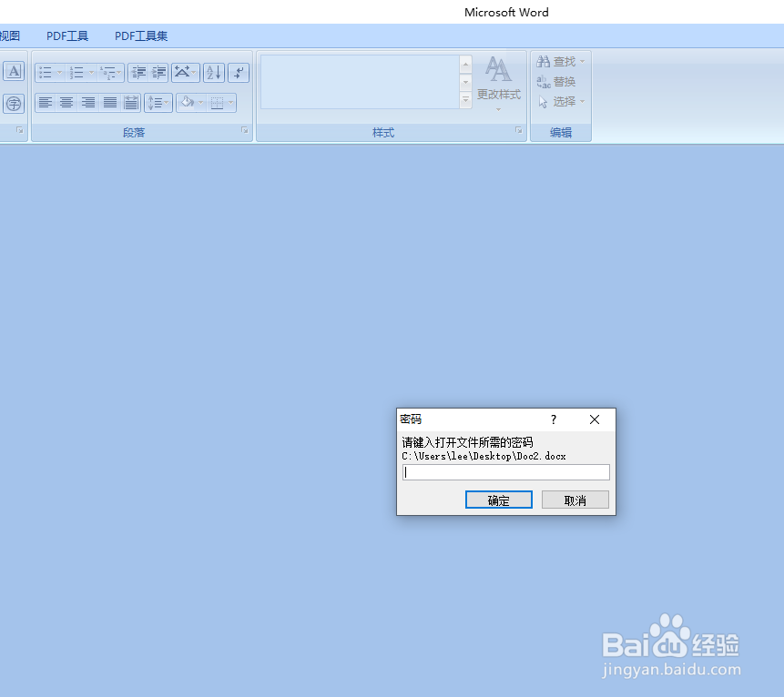Open the shading color dropdown arrow
The image size is (784, 697).
201,103
